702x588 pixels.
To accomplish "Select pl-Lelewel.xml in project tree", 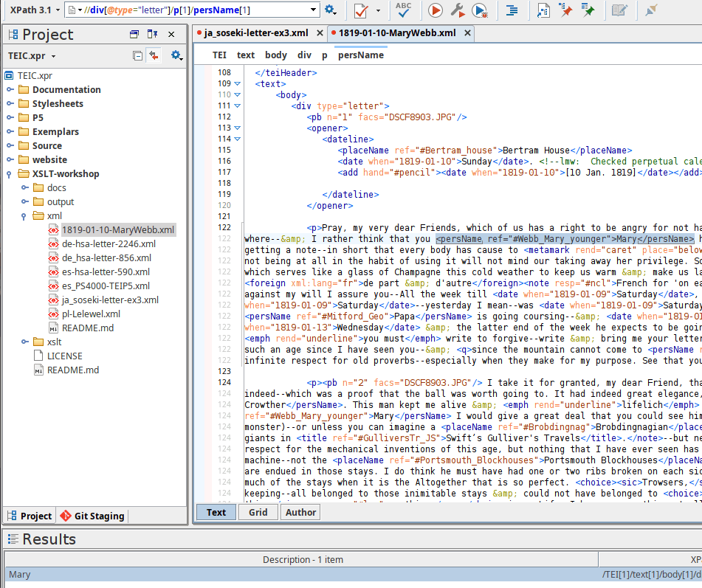I will coord(91,314).
